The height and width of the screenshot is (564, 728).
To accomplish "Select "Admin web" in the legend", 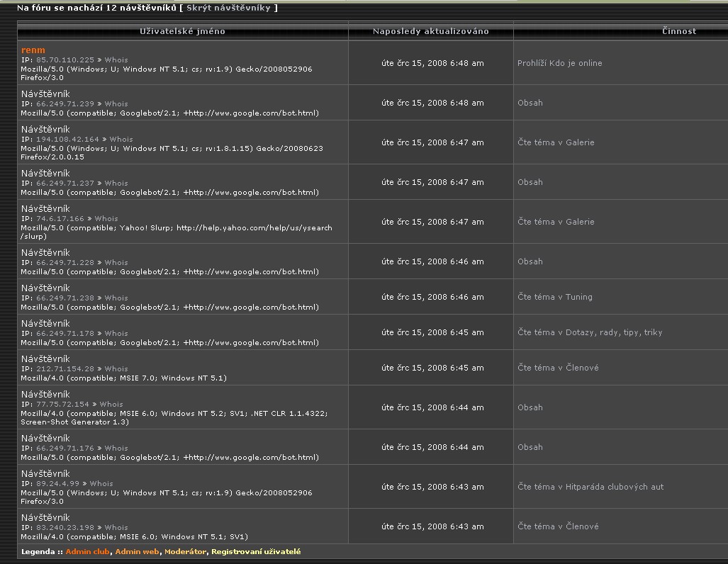I will pos(138,551).
